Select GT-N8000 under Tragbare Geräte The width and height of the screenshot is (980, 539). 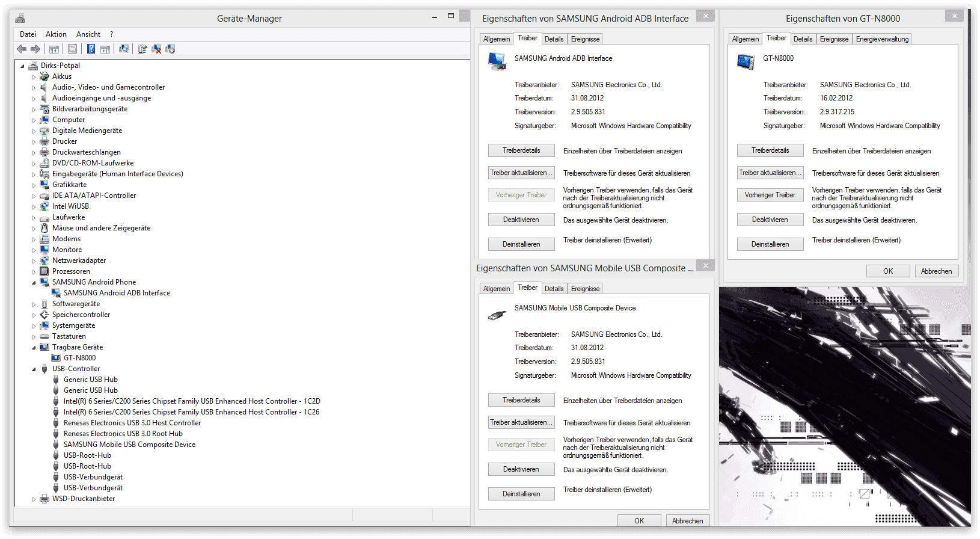tap(79, 358)
